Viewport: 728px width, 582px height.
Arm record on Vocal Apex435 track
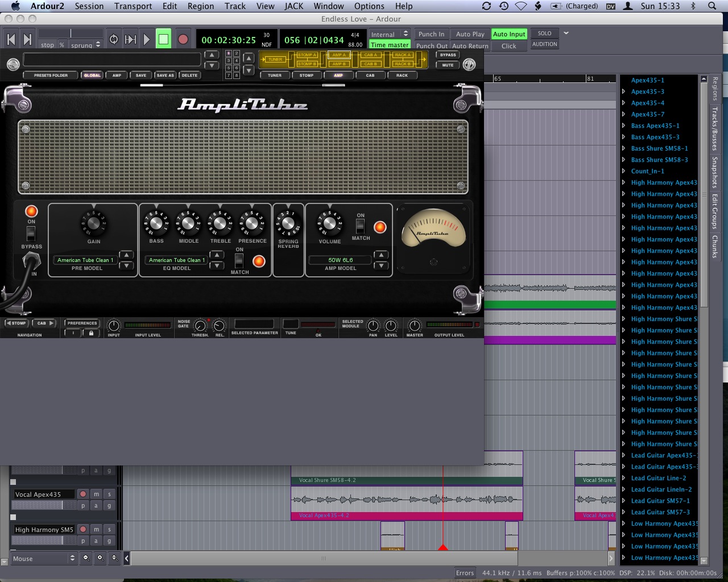coord(83,494)
